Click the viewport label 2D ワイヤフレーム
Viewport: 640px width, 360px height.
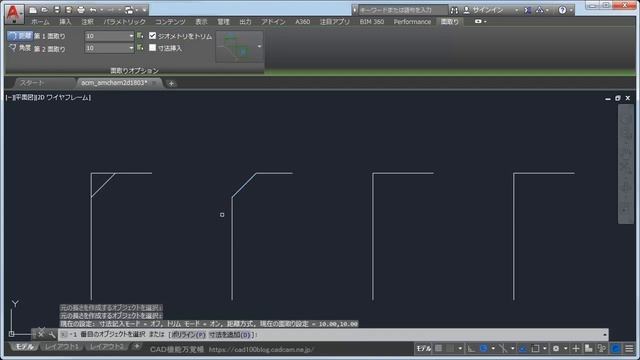(x=64, y=98)
